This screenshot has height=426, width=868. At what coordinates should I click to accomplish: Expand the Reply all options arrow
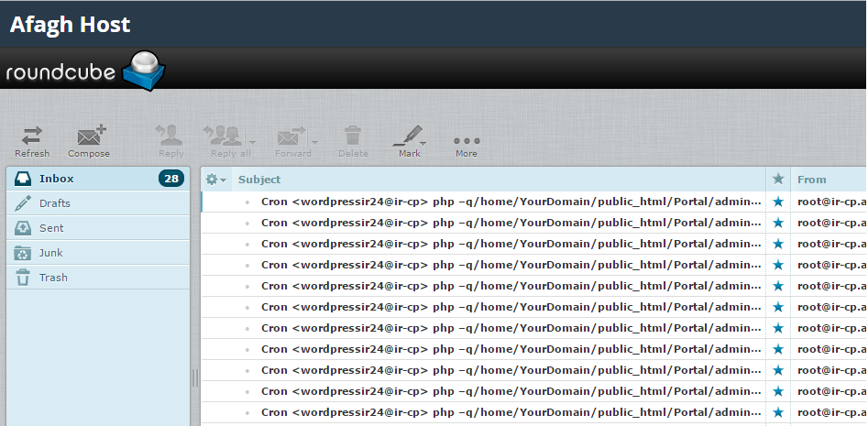pos(252,142)
